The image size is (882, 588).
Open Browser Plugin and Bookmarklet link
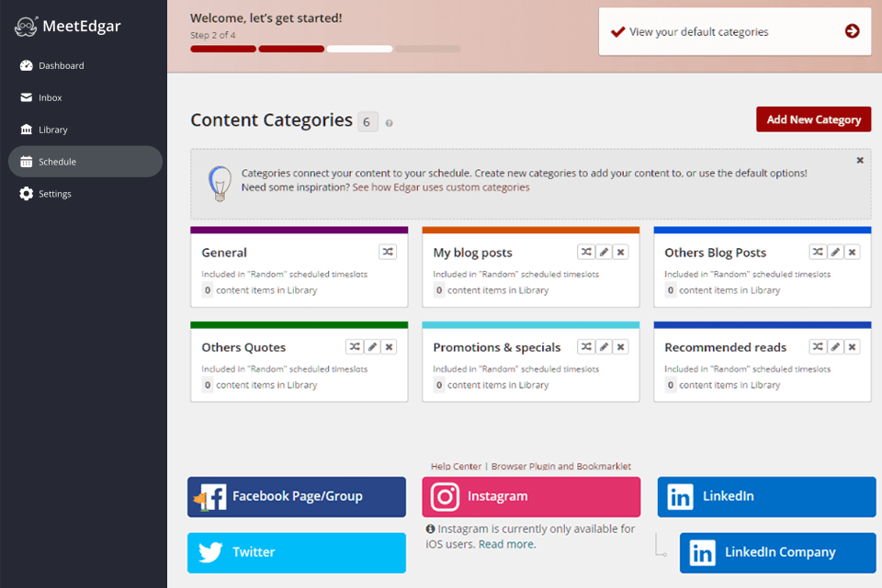pos(560,467)
